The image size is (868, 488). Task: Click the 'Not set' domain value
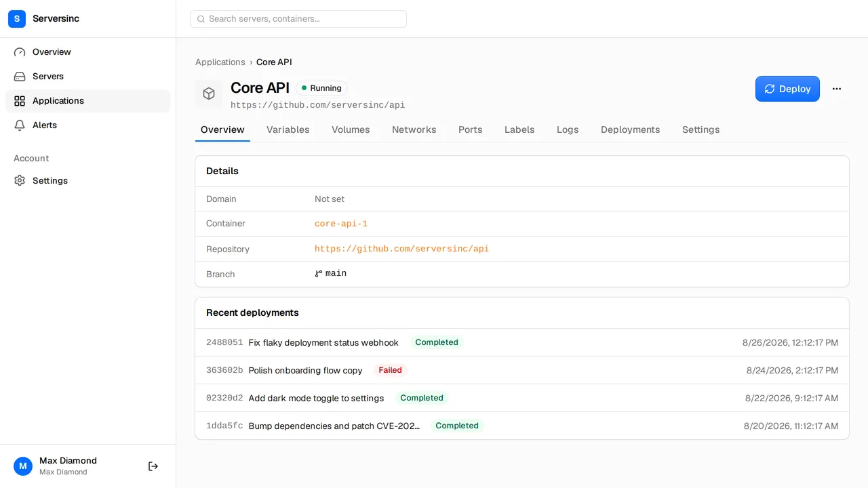pos(330,199)
